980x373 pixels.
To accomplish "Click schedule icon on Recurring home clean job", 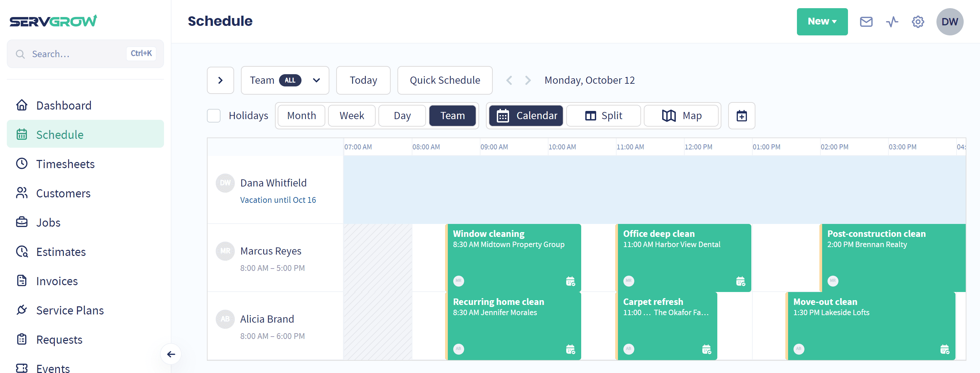I will pyautogui.click(x=570, y=349).
